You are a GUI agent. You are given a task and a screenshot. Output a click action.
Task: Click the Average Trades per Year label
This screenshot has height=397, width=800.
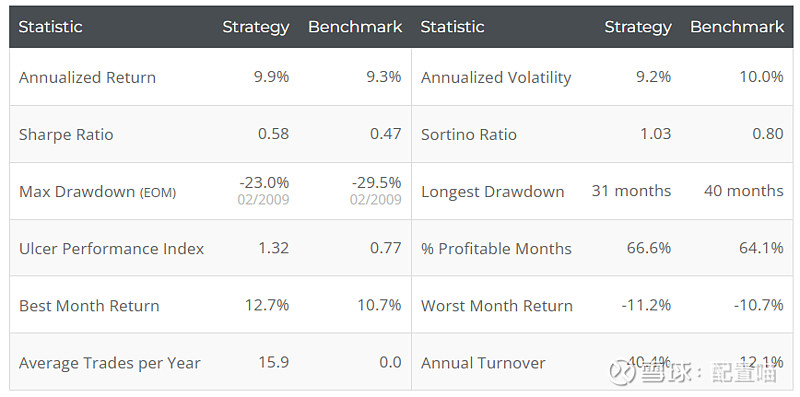point(110,363)
